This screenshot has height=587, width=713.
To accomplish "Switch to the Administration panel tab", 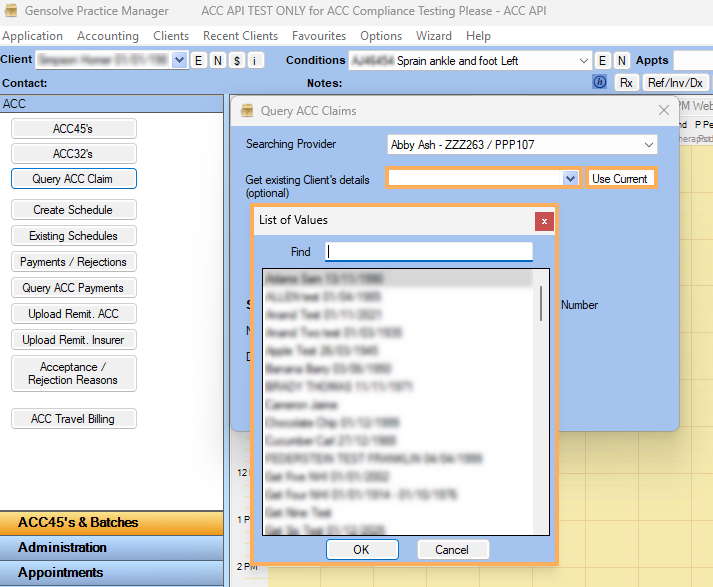I will coord(62,548).
